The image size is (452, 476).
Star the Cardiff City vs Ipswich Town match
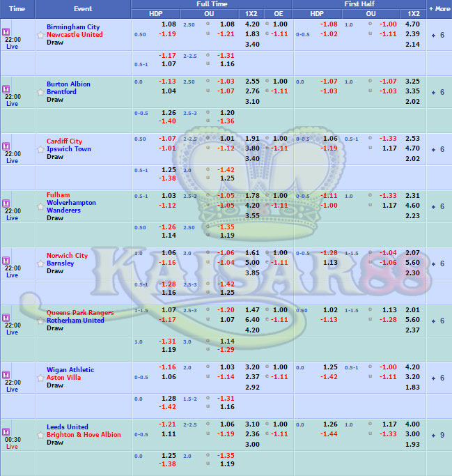coord(40,149)
